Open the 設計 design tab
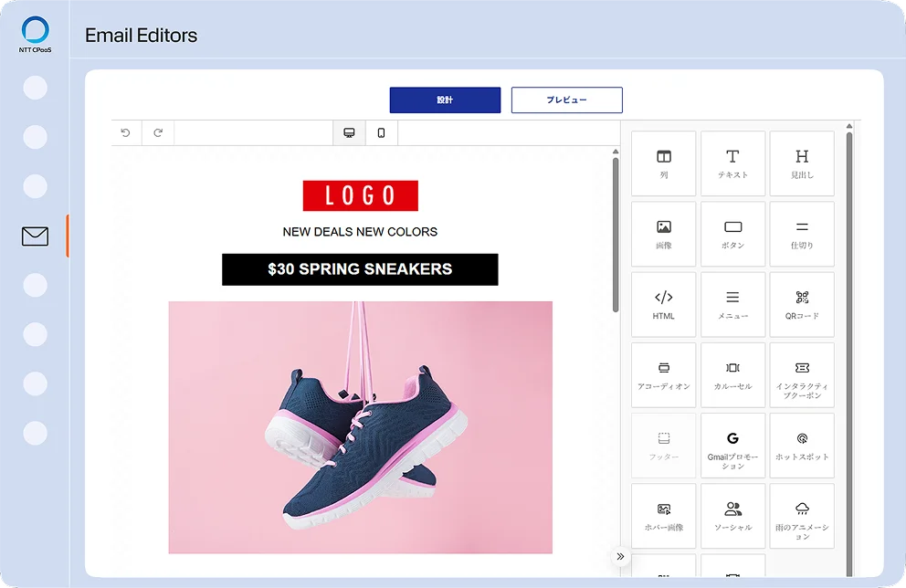Viewport: 906px width, 588px height. (445, 100)
